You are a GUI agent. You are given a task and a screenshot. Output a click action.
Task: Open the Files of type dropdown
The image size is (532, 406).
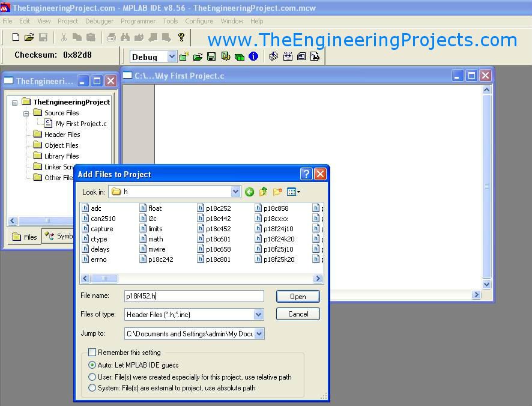pos(258,314)
